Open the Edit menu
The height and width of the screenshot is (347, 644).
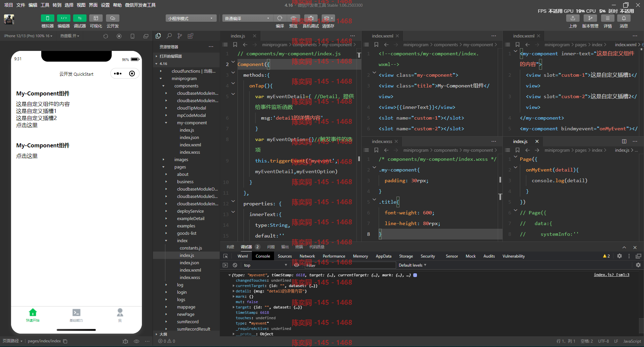[33, 5]
